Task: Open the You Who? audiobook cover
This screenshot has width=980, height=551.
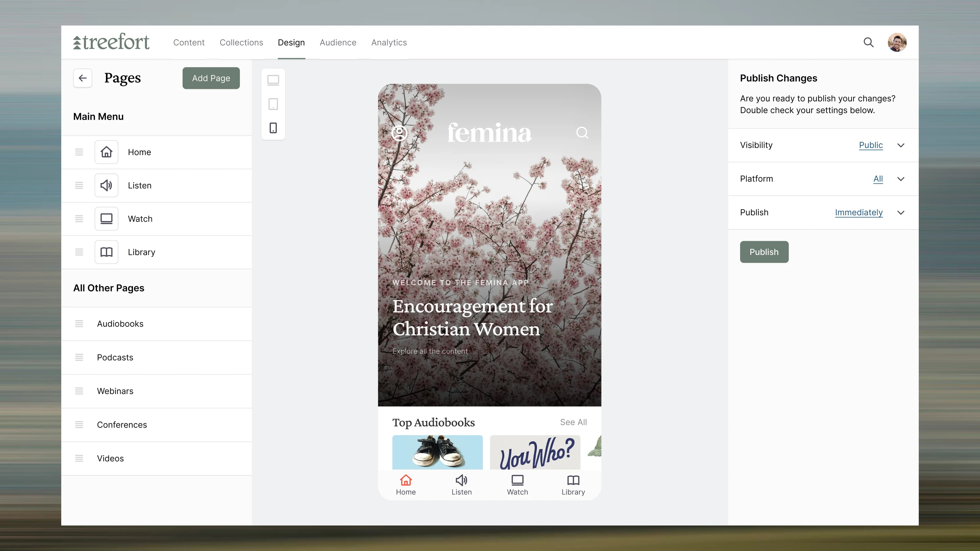Action: (x=535, y=452)
